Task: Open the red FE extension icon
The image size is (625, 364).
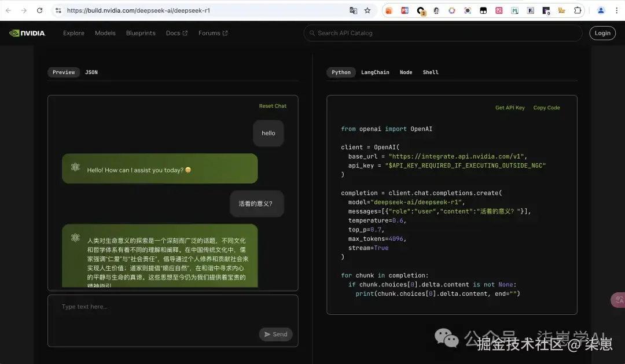Action: click(405, 10)
